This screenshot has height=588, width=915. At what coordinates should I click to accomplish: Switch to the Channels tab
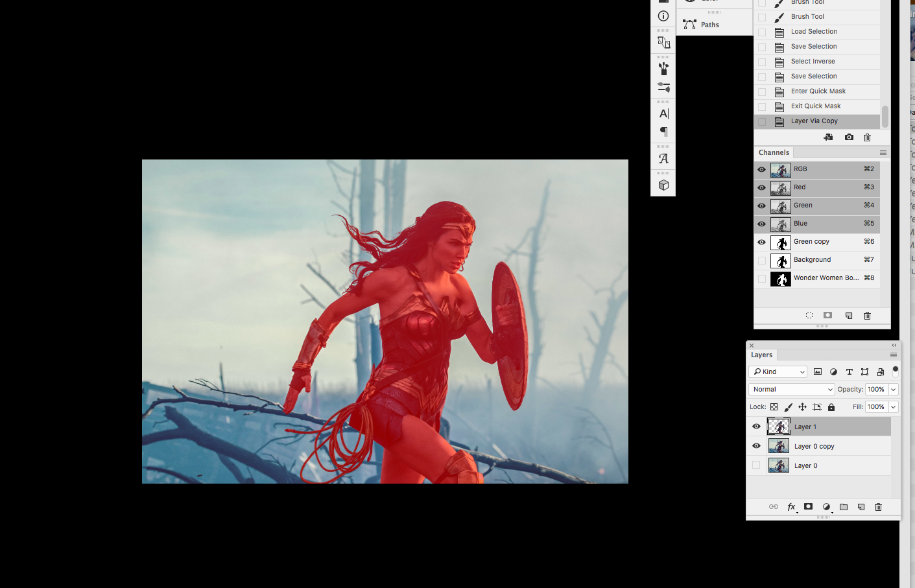(774, 153)
